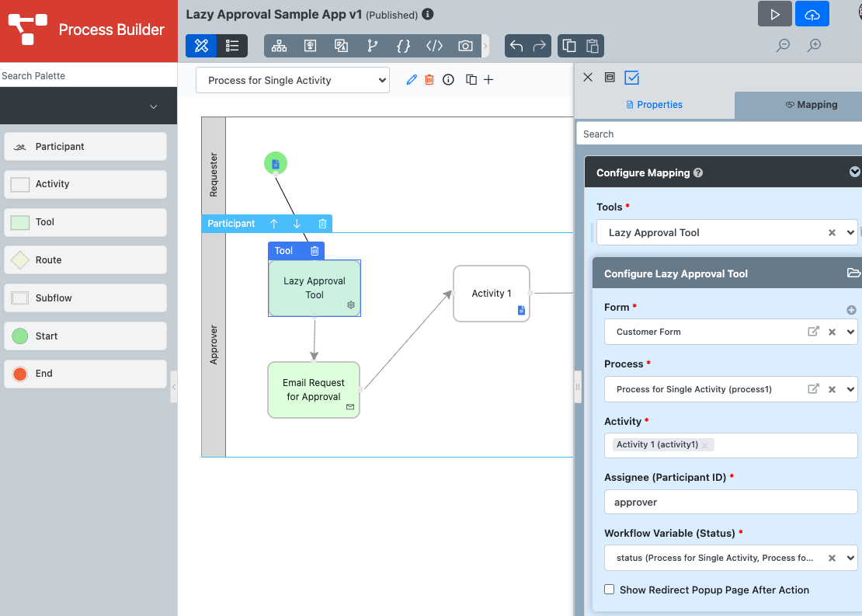Collapse the Configure Mapping section
The width and height of the screenshot is (862, 616).
[854, 172]
